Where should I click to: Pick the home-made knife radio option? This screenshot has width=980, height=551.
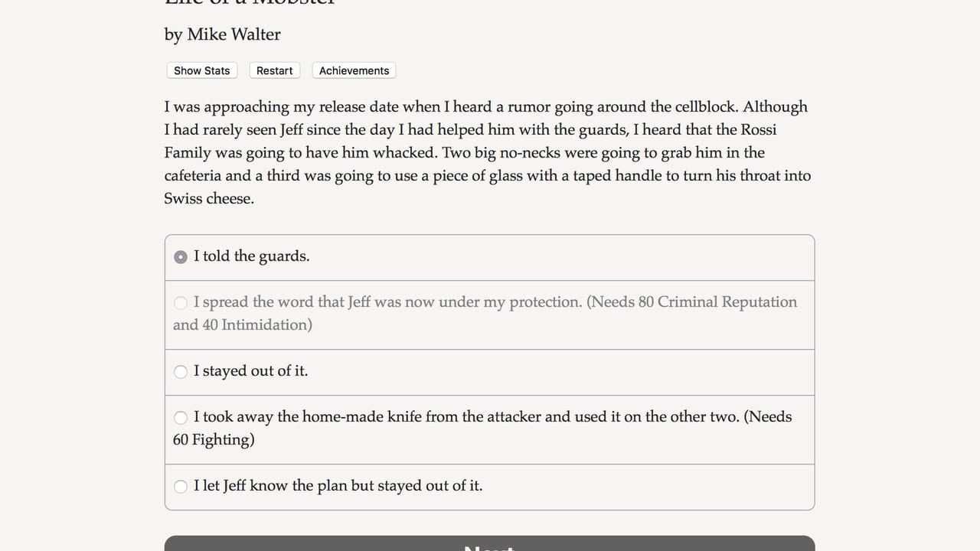tap(181, 418)
